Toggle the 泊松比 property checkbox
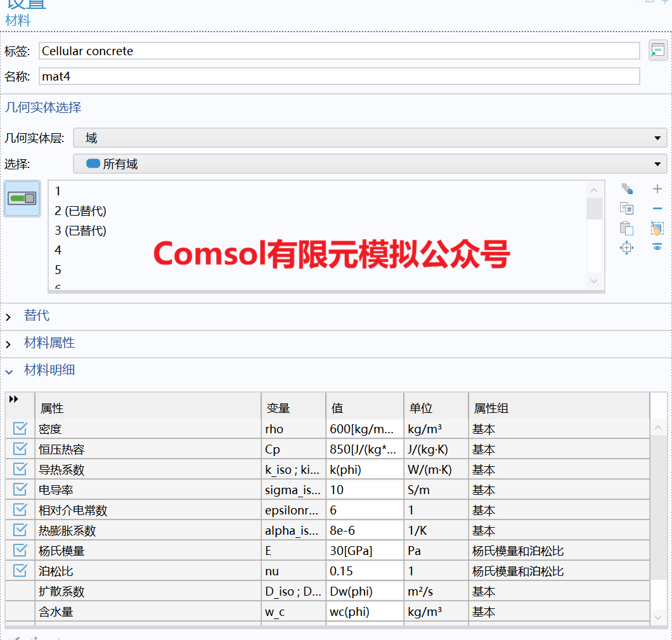 tap(20, 571)
